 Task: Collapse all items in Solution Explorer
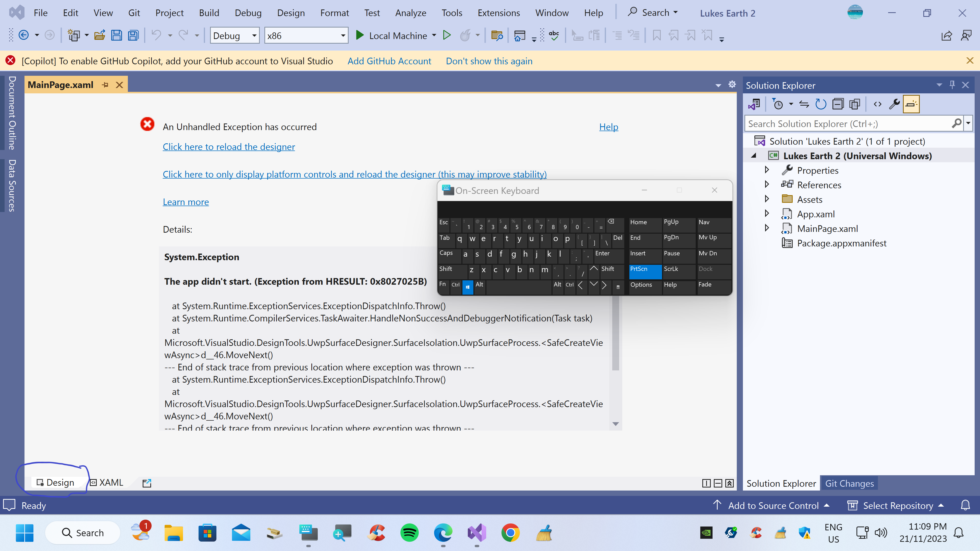pos(838,104)
